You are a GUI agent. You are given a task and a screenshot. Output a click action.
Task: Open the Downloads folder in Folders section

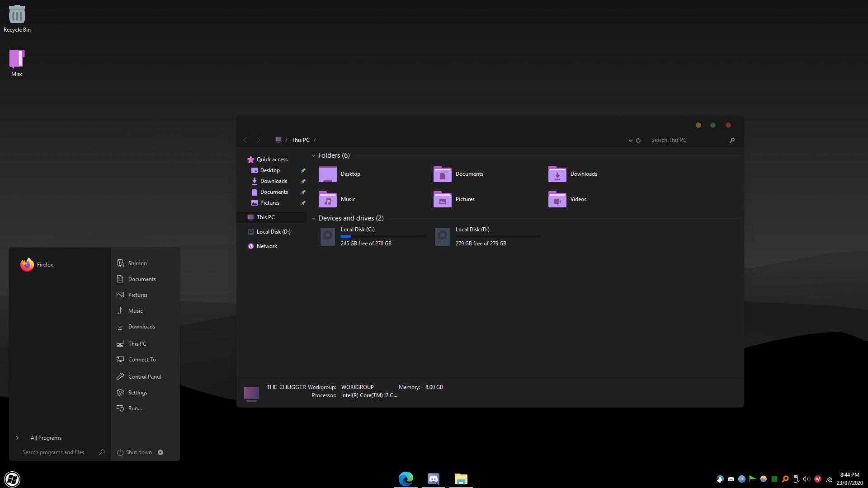584,174
